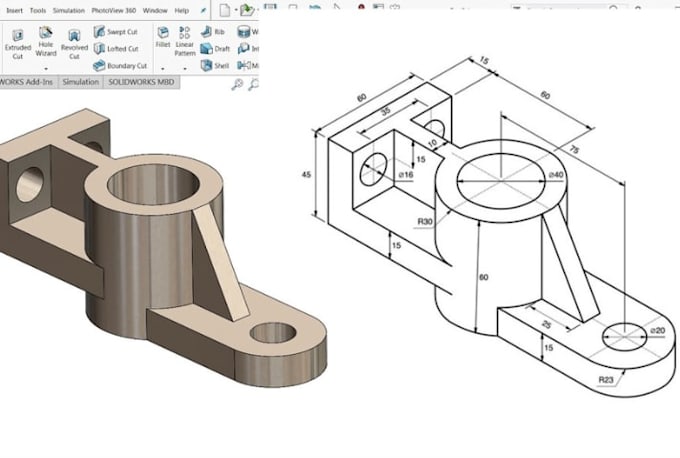Image resolution: width=680 pixels, height=458 pixels.
Task: Switch to the SOLIDWORKS MBD tab
Action: (x=141, y=82)
